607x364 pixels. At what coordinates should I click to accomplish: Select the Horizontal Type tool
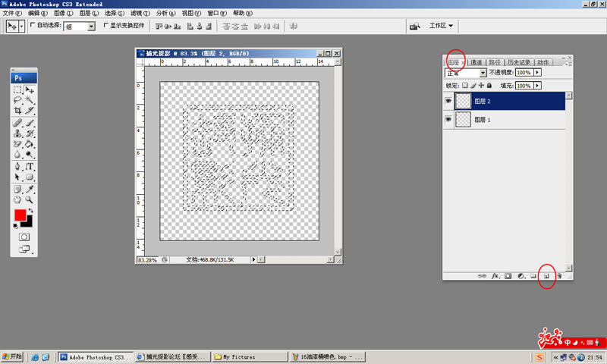click(x=30, y=166)
